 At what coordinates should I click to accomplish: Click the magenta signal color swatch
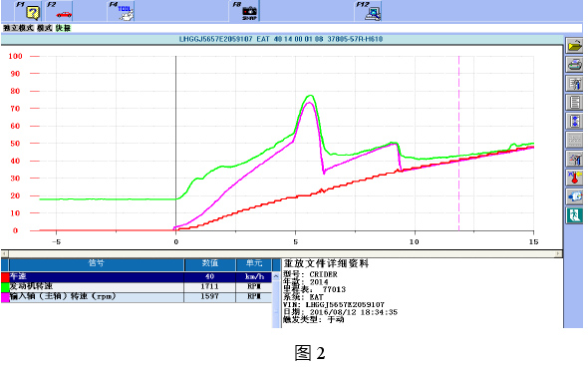click(5, 297)
